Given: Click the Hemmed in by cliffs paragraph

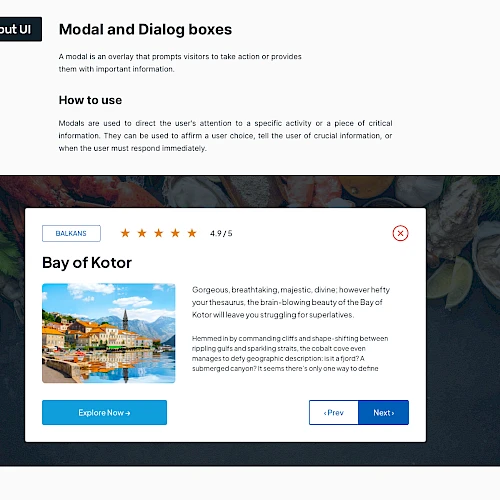Looking at the screenshot, I should pos(290,353).
